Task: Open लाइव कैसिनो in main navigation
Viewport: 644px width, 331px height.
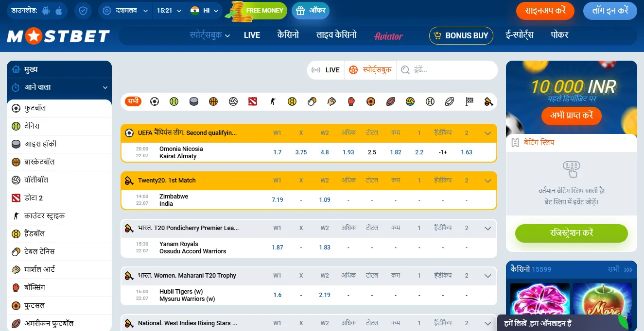Action: click(x=336, y=35)
